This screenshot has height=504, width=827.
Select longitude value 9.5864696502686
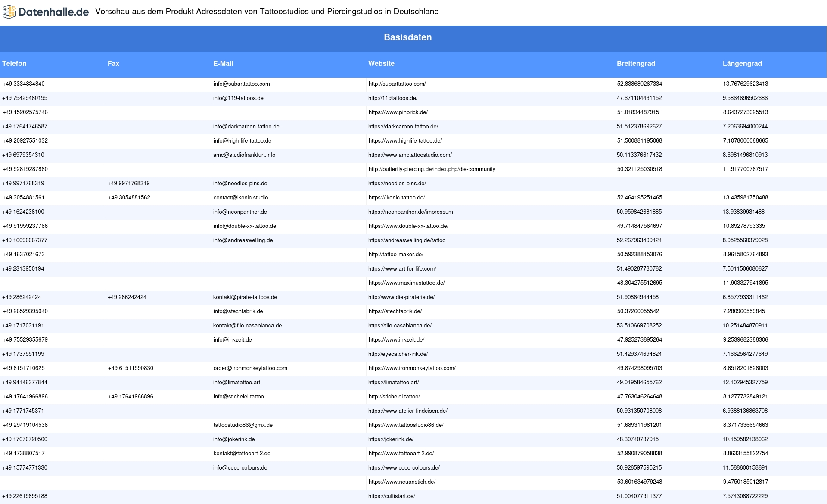tap(745, 98)
